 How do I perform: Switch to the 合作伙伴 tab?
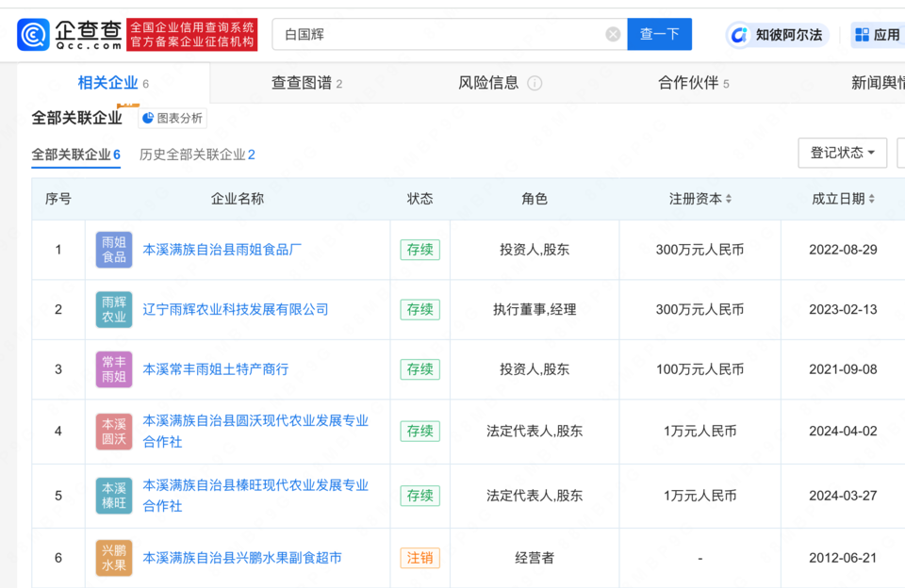tap(693, 83)
